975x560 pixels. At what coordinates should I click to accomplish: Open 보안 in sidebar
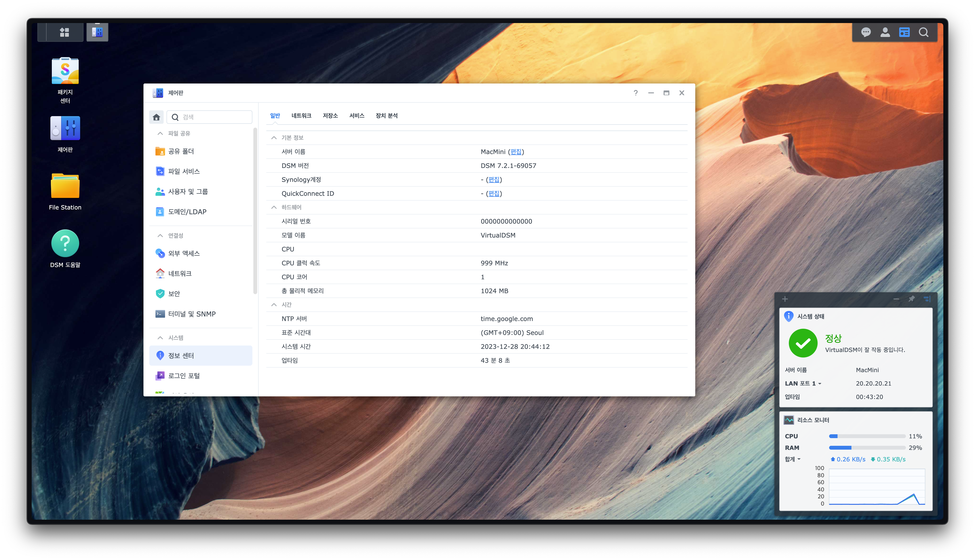click(201, 293)
